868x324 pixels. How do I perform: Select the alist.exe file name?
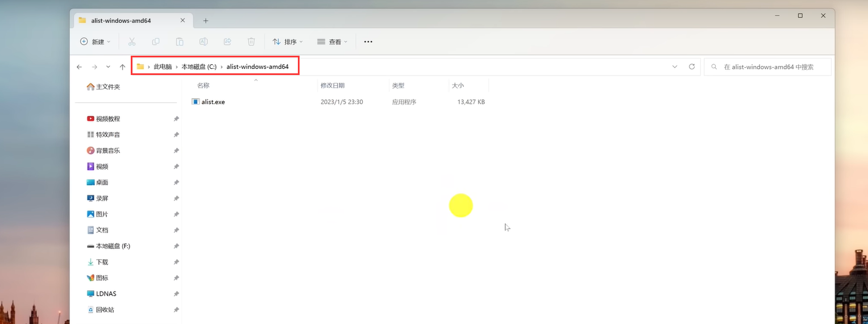[x=213, y=102]
